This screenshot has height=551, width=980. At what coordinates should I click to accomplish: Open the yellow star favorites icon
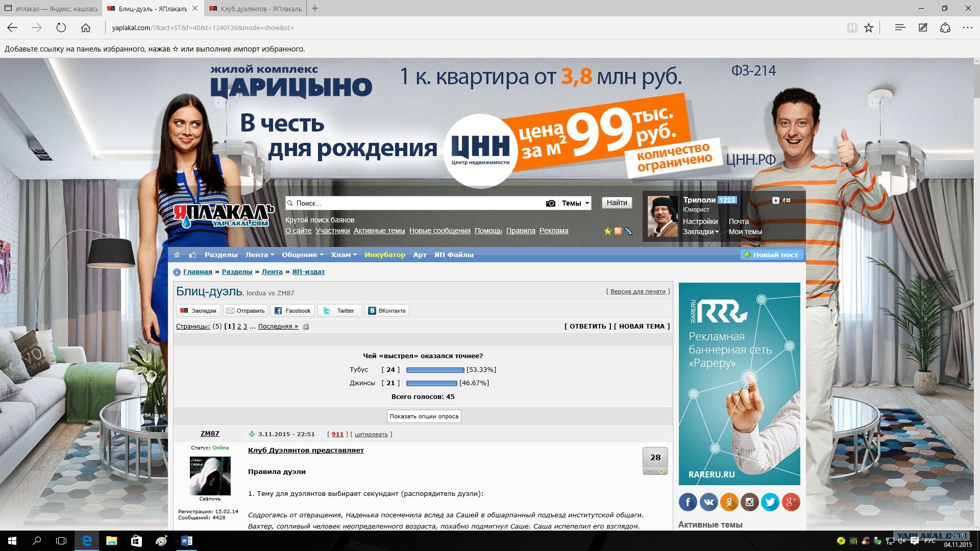(x=607, y=231)
